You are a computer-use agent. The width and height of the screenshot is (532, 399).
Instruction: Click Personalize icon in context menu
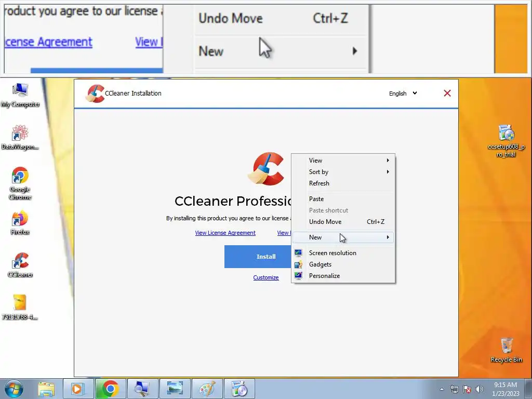tap(298, 275)
